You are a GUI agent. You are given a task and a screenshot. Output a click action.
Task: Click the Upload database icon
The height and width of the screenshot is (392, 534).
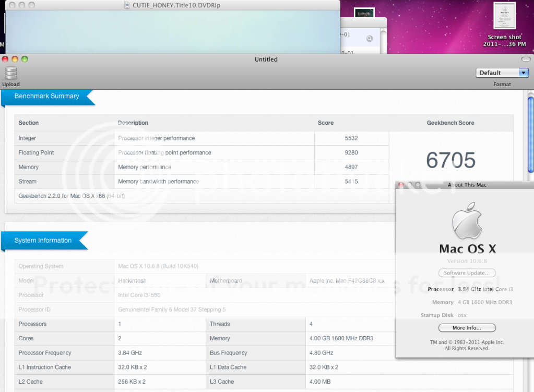(10, 73)
